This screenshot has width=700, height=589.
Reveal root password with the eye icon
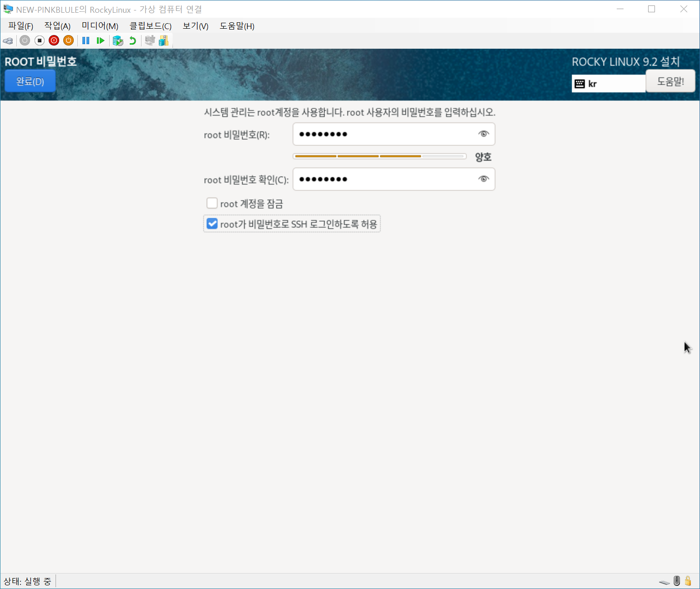point(483,134)
